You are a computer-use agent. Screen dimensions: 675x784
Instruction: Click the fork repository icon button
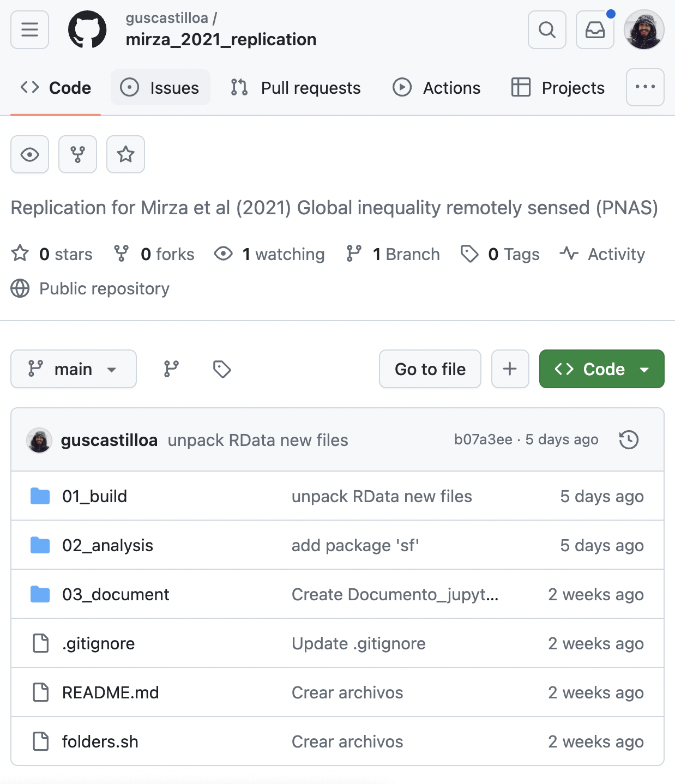(77, 154)
